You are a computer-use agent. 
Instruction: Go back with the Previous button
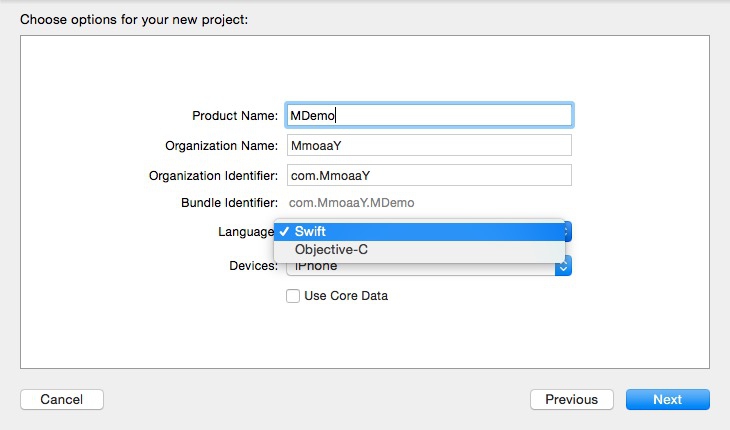(571, 400)
